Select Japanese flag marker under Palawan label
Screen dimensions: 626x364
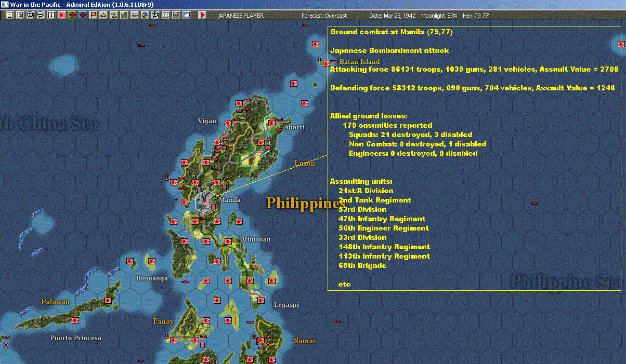tap(109, 300)
